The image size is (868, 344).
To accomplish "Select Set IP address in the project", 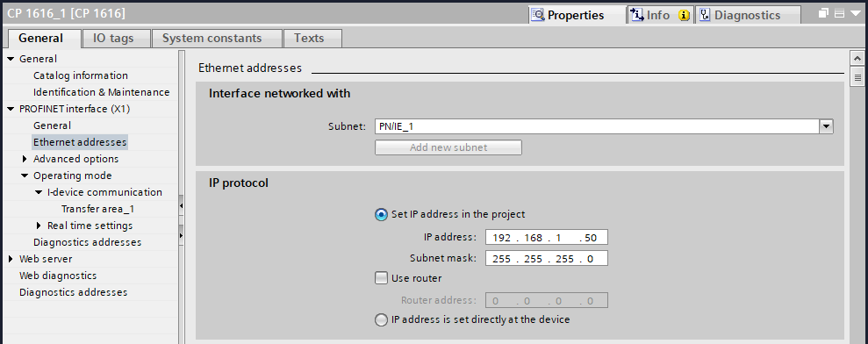I will coord(381,214).
